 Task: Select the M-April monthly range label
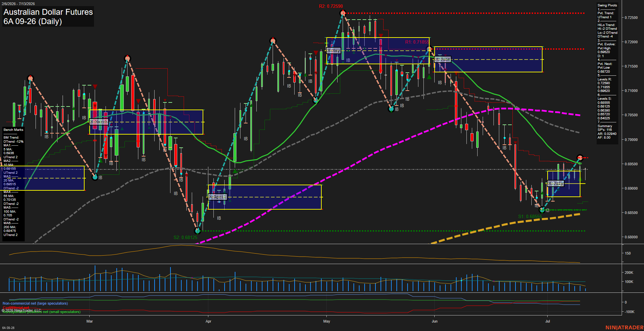(217, 197)
